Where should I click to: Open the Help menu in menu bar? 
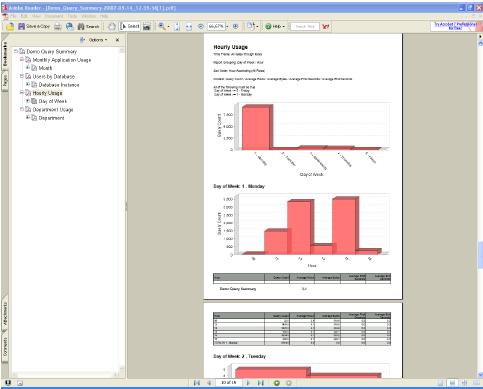point(104,16)
